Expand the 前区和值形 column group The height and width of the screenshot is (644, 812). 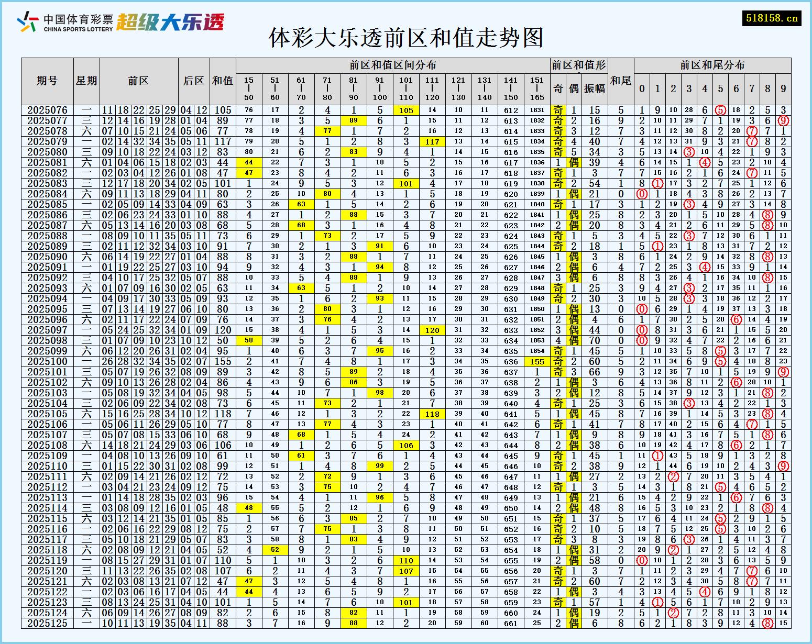(x=578, y=65)
